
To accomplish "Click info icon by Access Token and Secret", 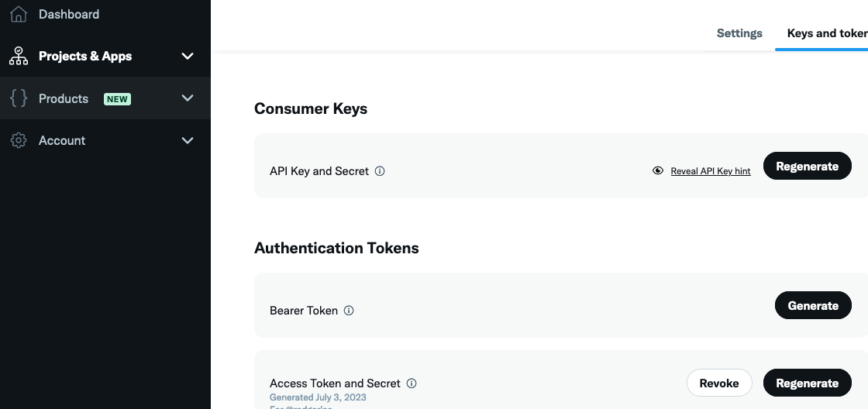I will pos(412,383).
